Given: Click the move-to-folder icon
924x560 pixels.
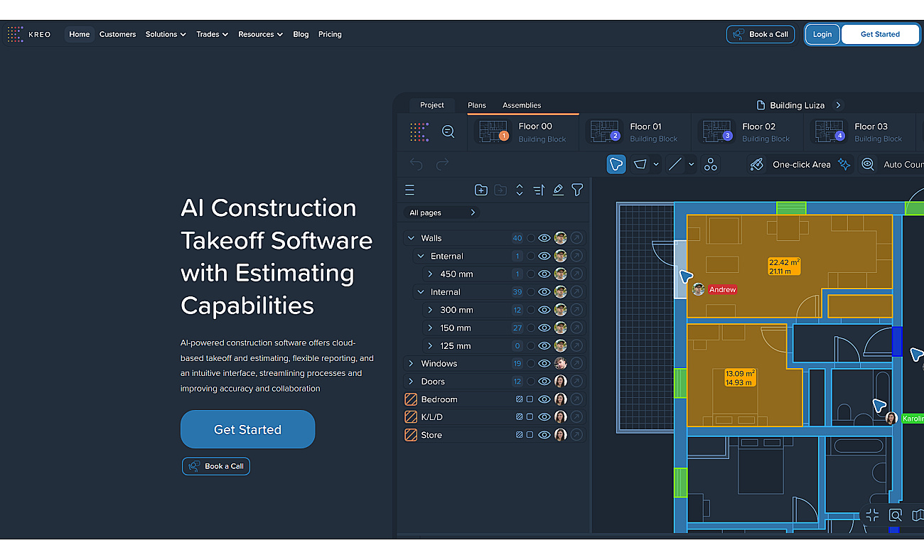Looking at the screenshot, I should [500, 190].
